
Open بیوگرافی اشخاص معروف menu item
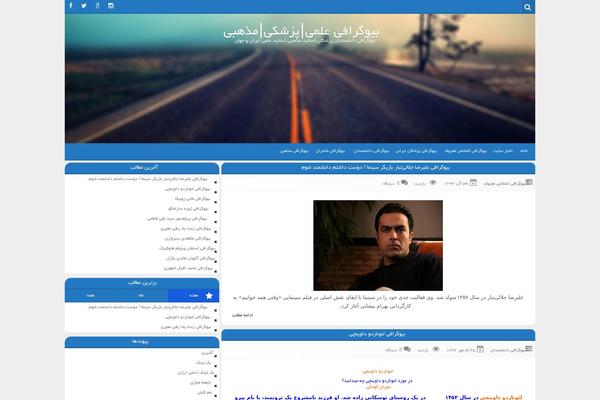(465, 151)
